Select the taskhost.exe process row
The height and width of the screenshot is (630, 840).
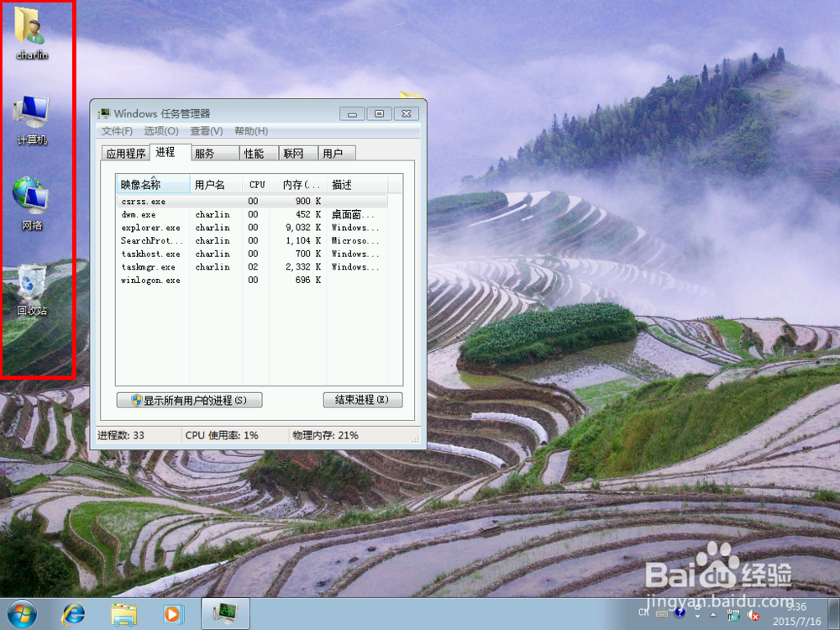(x=252, y=254)
